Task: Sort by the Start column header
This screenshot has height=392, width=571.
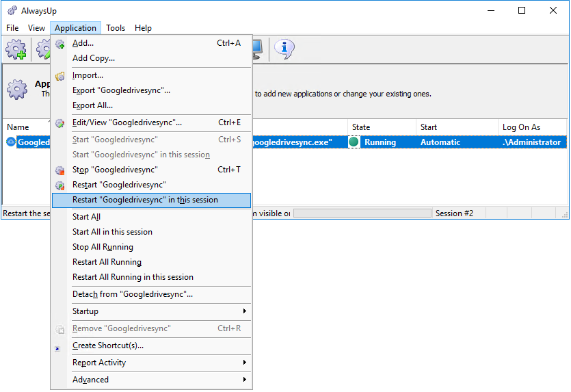Action: (457, 127)
